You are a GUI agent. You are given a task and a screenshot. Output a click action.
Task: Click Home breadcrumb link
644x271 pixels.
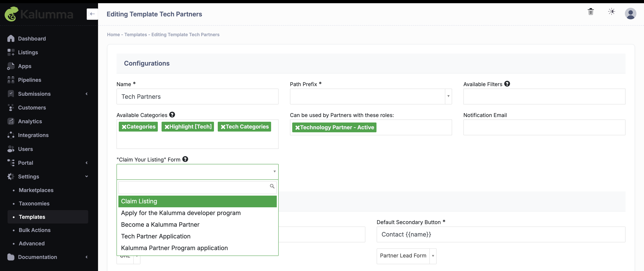tap(113, 34)
